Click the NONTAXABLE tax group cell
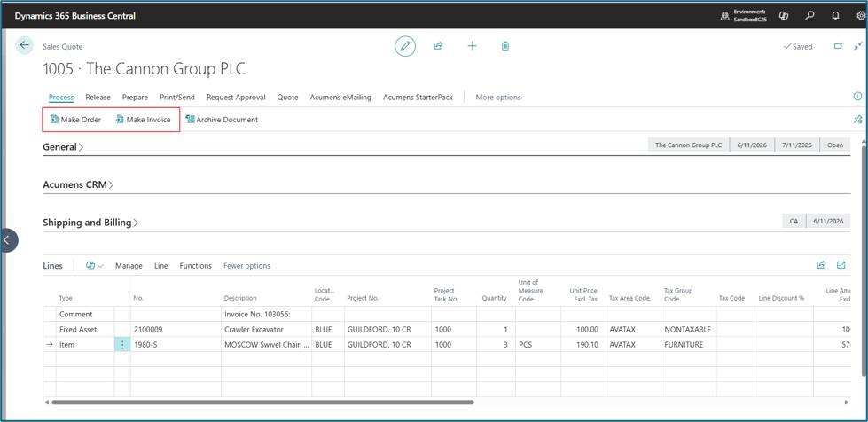Screen dimensions: 868x422 click(688, 329)
